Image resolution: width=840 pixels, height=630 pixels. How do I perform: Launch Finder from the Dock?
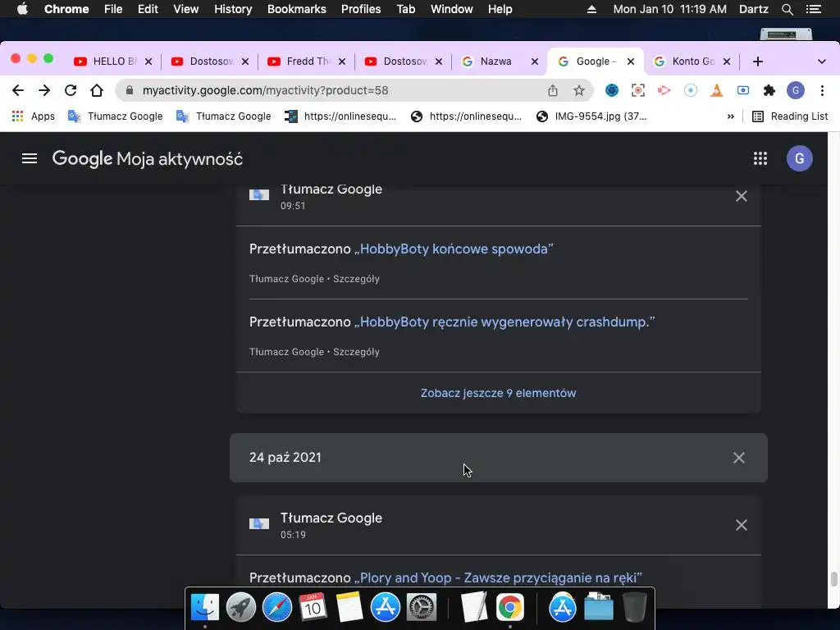point(205,608)
